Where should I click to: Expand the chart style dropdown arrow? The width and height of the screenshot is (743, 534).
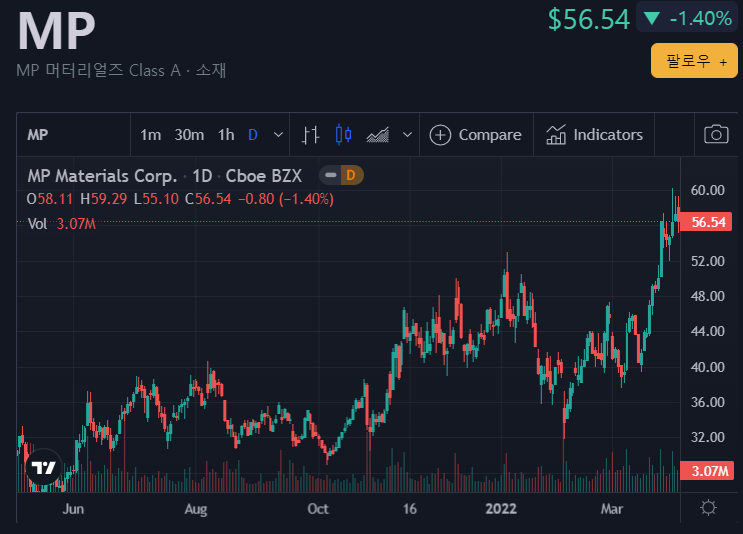coord(407,135)
